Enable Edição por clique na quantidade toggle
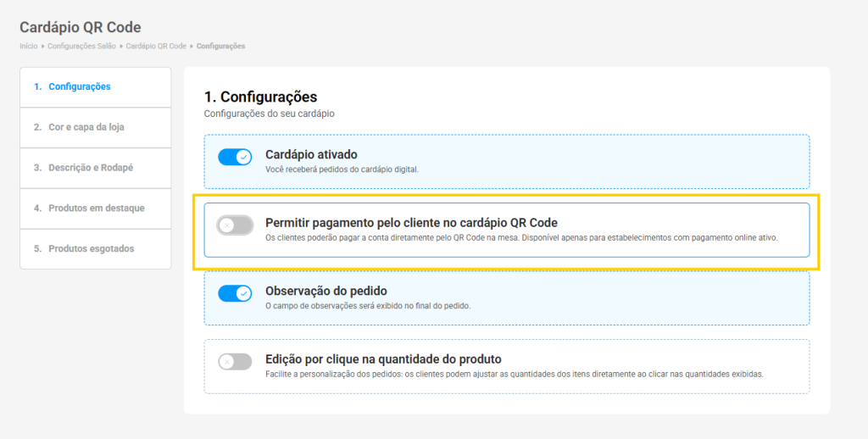Screen dimensions: 868x439 [x=235, y=362]
